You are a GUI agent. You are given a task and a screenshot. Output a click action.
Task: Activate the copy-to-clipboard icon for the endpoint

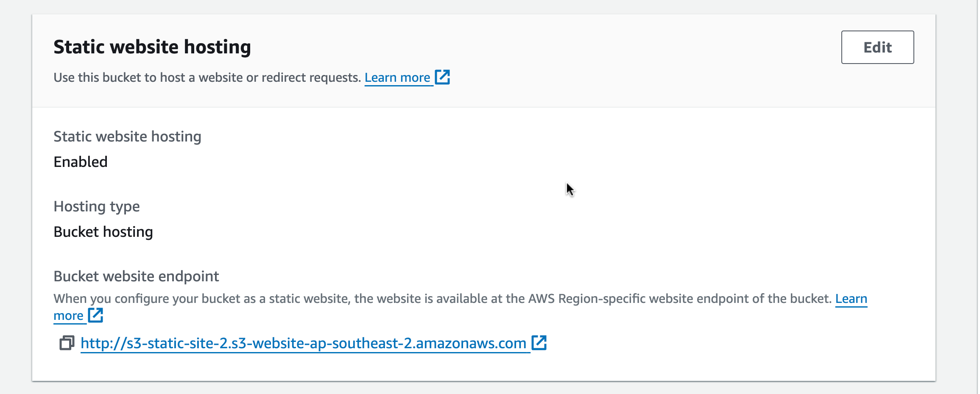[67, 343]
